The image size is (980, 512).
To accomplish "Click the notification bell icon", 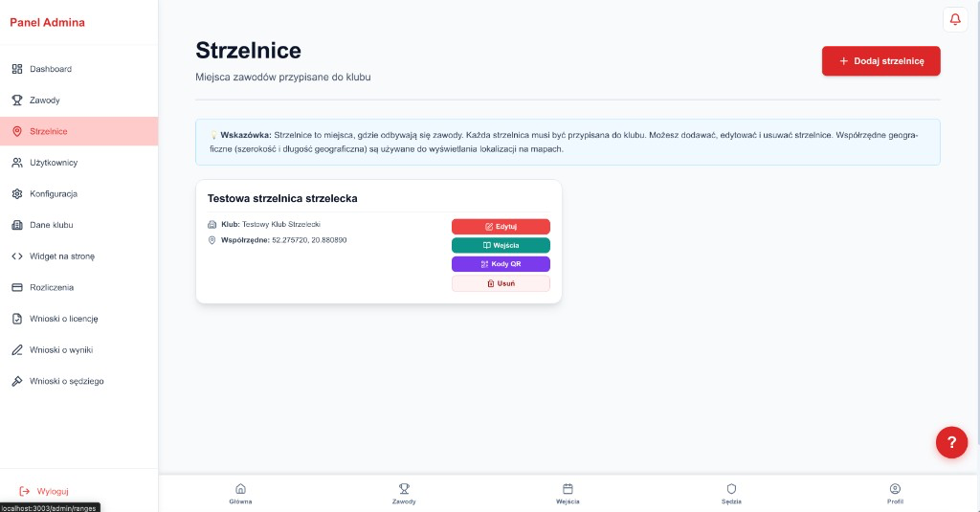I will 954,19.
